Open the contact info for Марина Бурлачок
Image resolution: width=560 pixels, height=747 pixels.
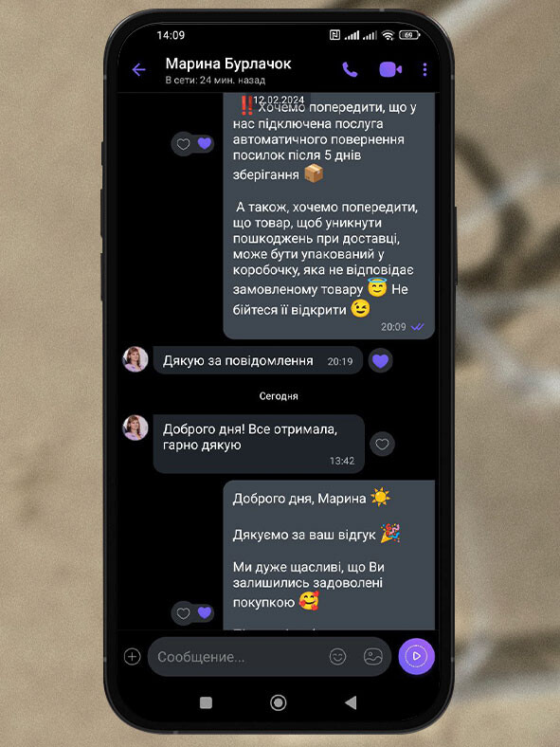[228, 69]
